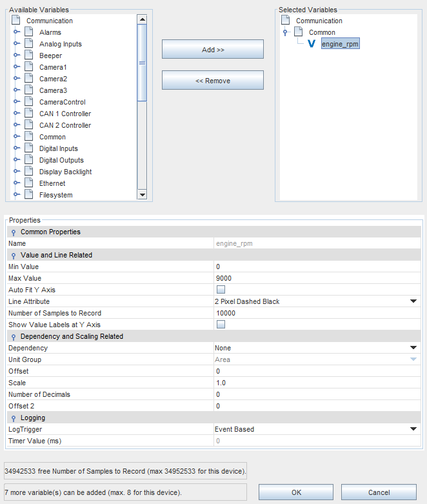The width and height of the screenshot is (427, 504).
Task: Select Digital Inputs in the tree
Action: pyautogui.click(x=59, y=148)
